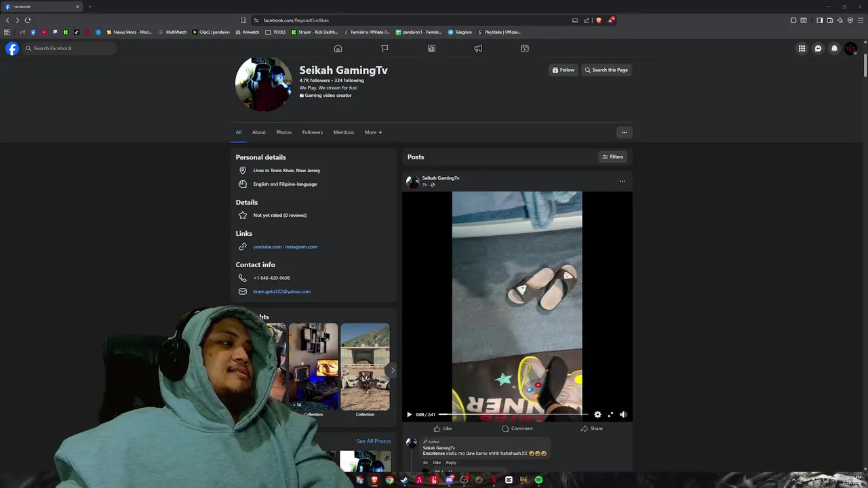The width and height of the screenshot is (868, 488).
Task: Click the bookmark page icon
Action: click(x=243, y=20)
